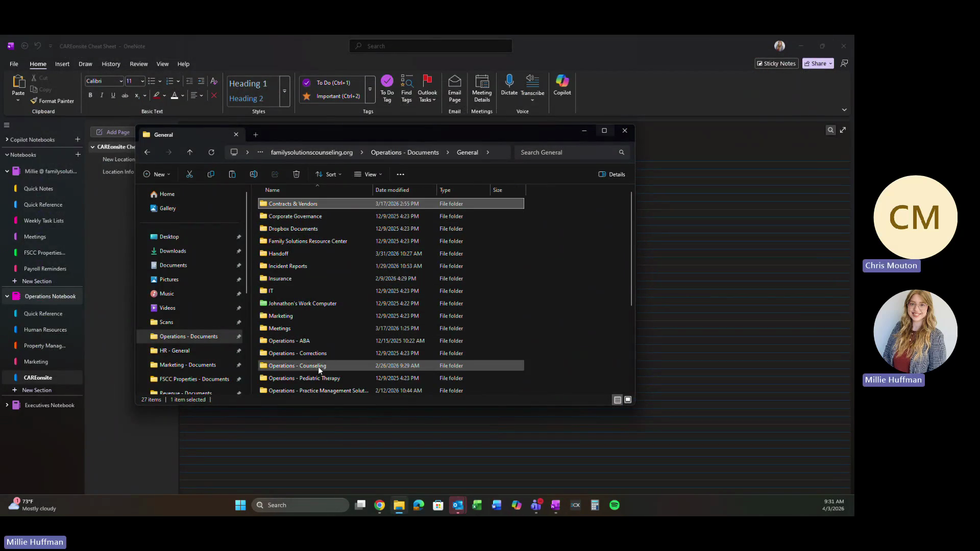Toggle the To Do (Ctrl+1) tag
This screenshot has width=980, height=551.
click(332, 83)
